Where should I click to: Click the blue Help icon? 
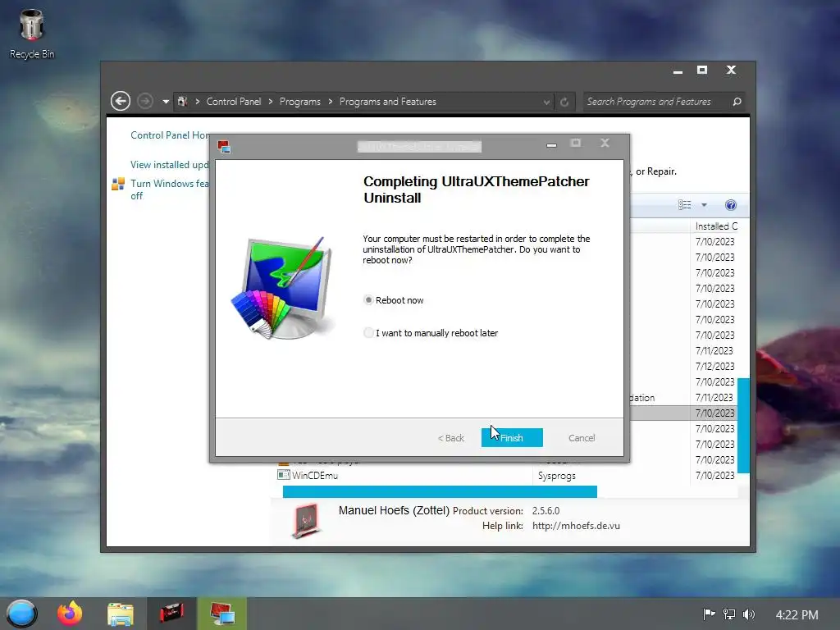tap(730, 204)
